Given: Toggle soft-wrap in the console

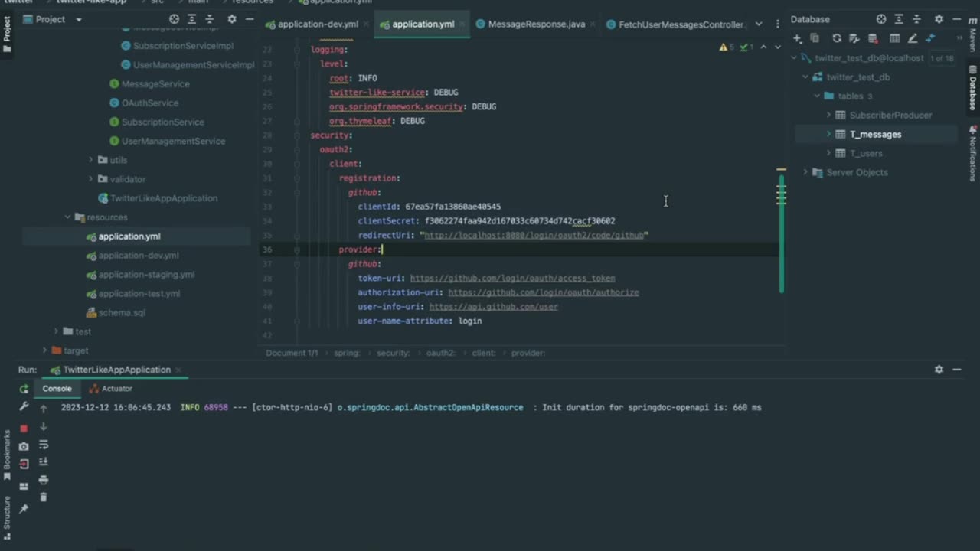Looking at the screenshot, I should [x=44, y=445].
